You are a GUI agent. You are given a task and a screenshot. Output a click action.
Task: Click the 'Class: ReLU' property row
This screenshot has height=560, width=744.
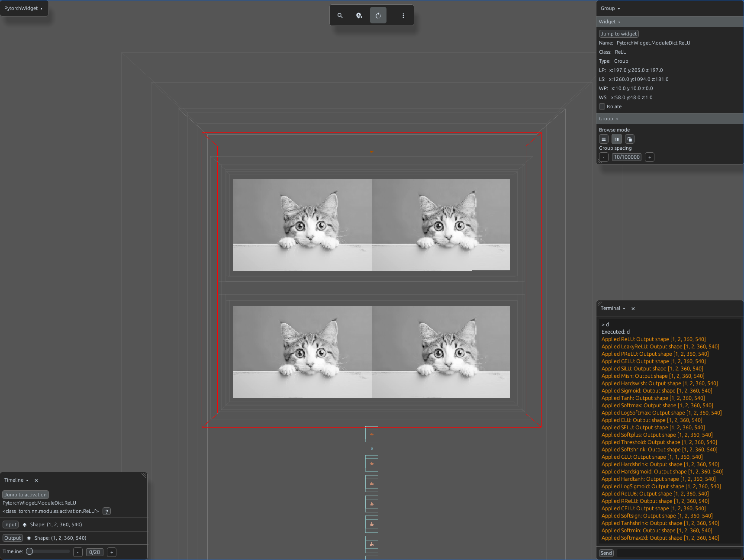pos(613,52)
